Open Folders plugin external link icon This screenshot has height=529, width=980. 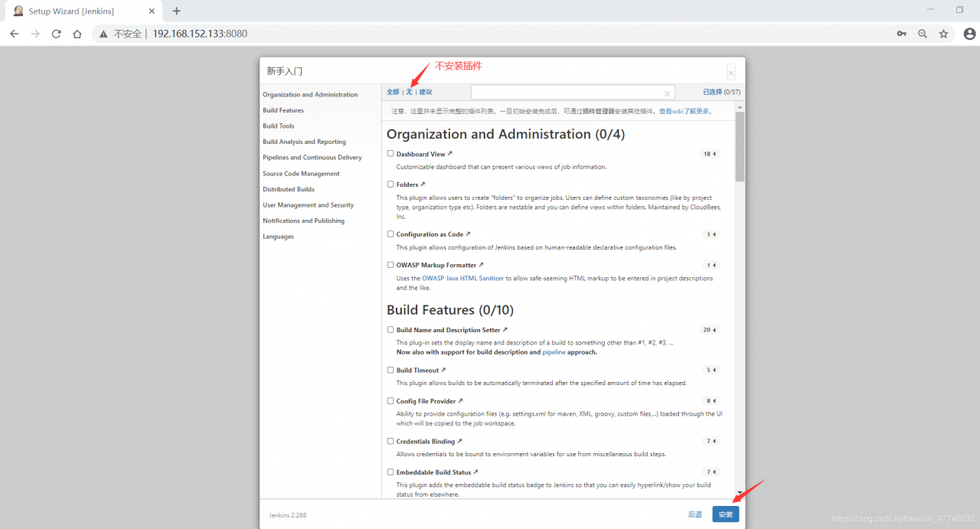(423, 184)
